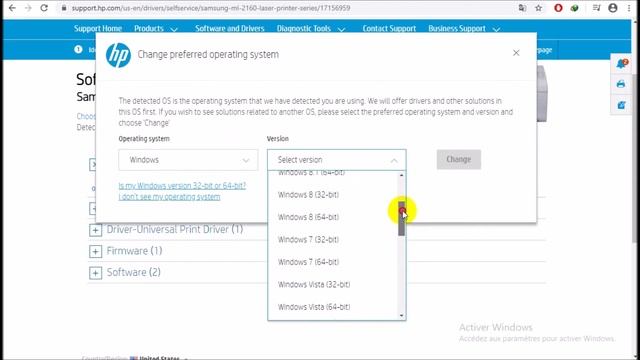Expand the Firmware (1) section
This screenshot has height=360, width=640.
click(x=96, y=251)
